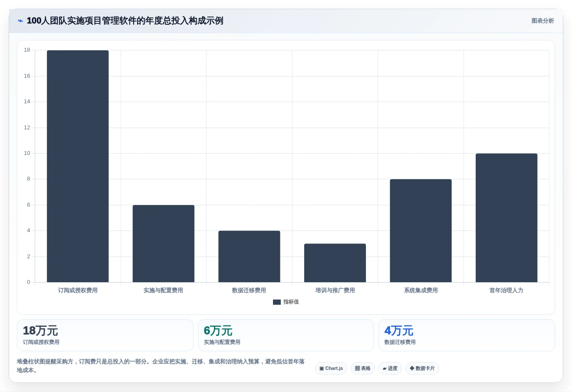Click the description paragraph starting 堆叠柱状图提醒采购方
Viewport: 572px width, 392px height.
point(161,366)
